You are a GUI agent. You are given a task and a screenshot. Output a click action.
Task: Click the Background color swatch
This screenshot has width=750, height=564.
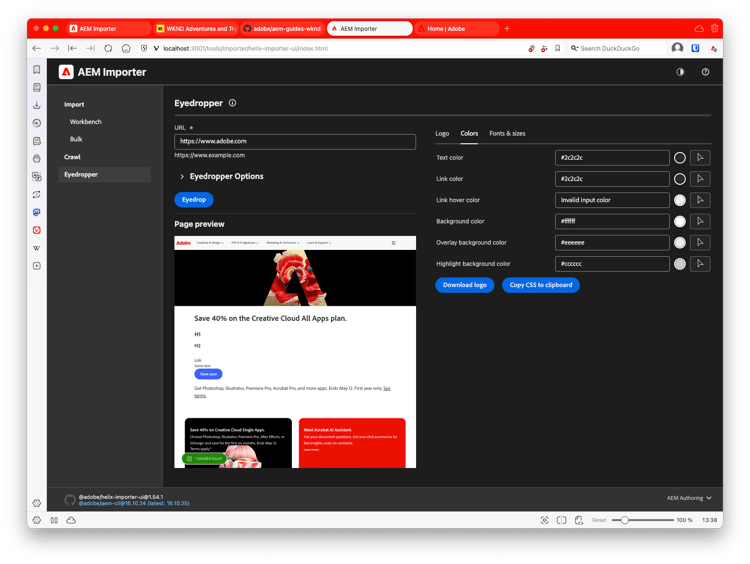[x=680, y=221]
